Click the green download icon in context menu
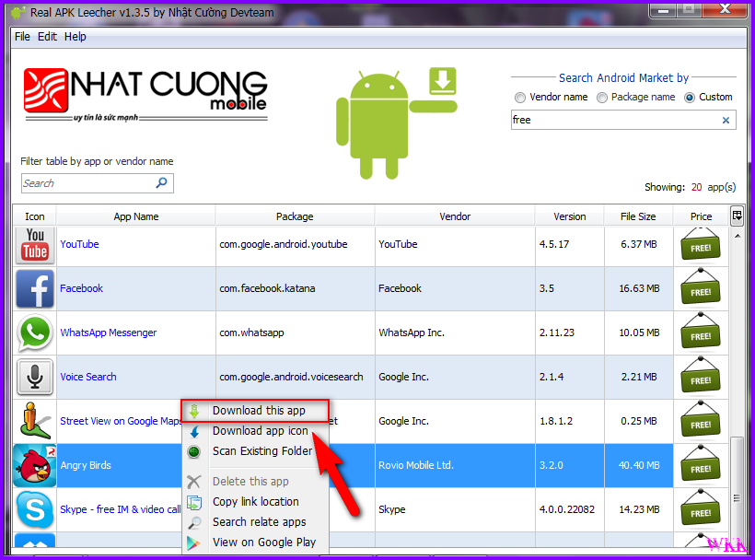The height and width of the screenshot is (560, 755). [194, 411]
